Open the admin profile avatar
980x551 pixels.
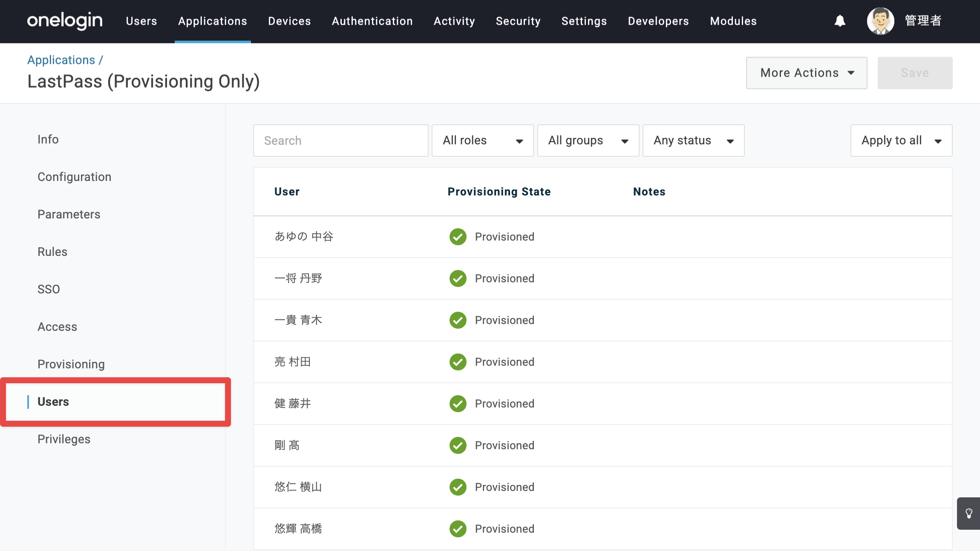(880, 21)
